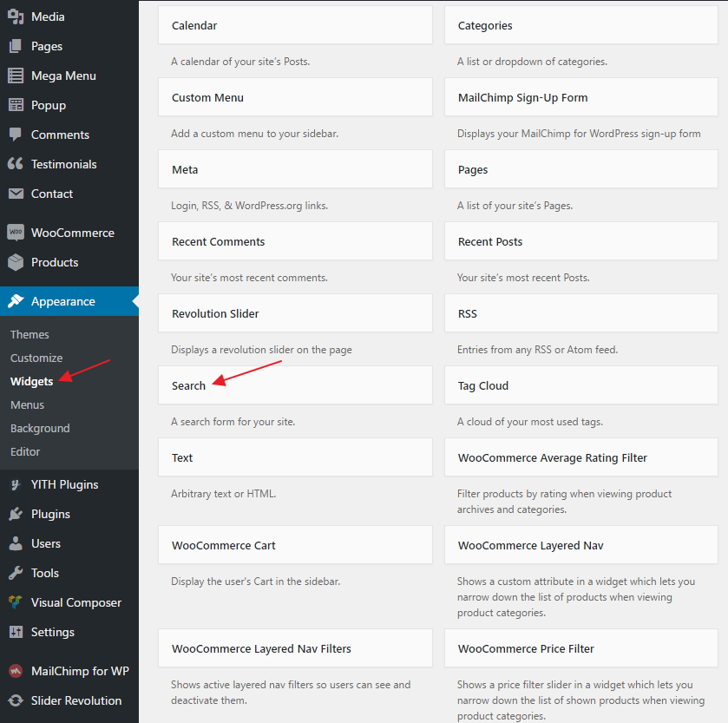Click the MailChimp for WP icon

click(x=16, y=671)
